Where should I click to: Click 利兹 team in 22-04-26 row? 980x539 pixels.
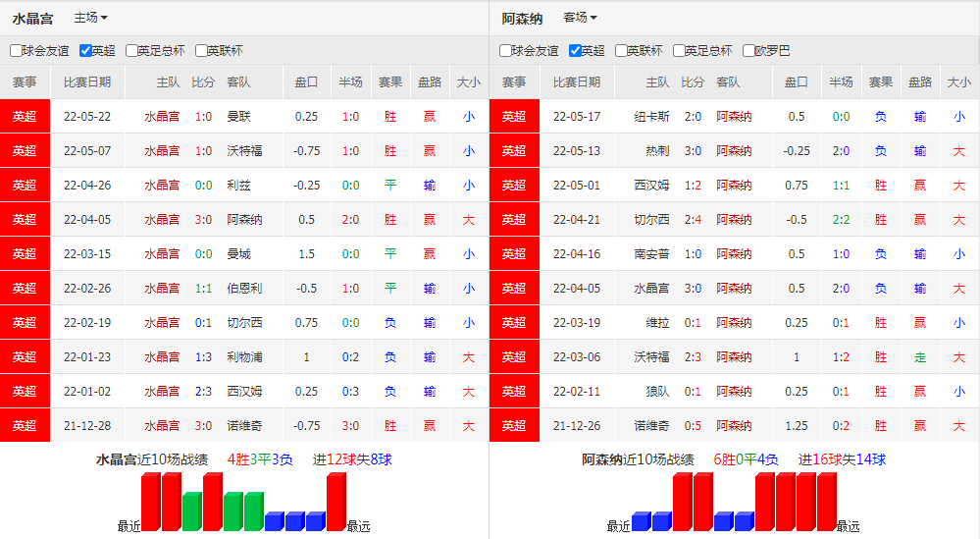(x=238, y=186)
